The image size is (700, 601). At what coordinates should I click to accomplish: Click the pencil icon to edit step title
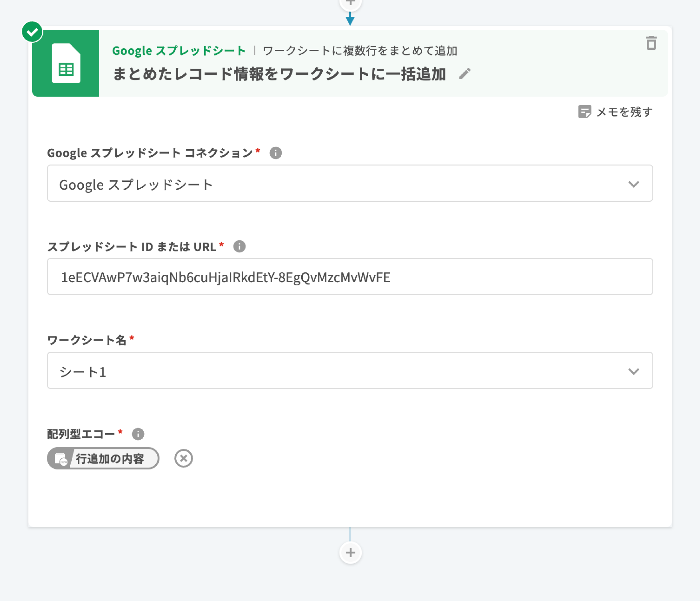[x=465, y=74]
